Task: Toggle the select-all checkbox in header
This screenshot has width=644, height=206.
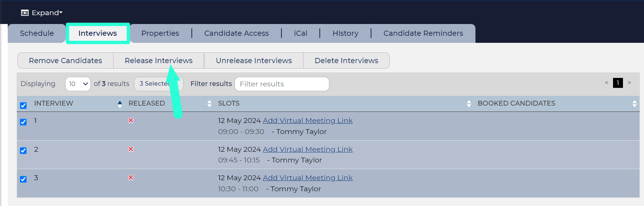Action: 23,106
